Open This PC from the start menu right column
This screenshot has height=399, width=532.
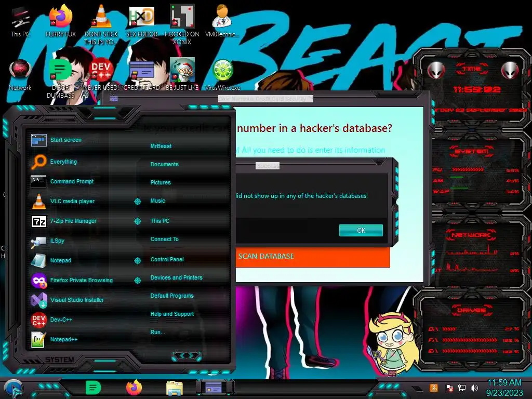click(160, 221)
